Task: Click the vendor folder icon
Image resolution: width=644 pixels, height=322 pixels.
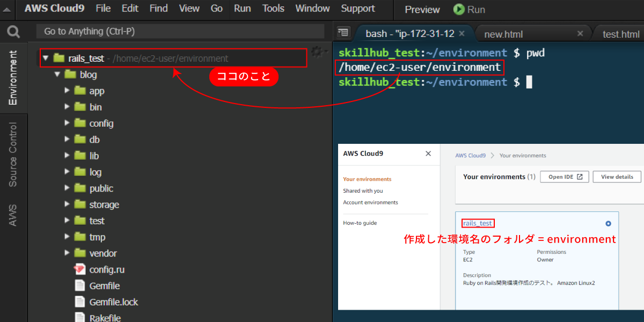Action: pos(80,253)
